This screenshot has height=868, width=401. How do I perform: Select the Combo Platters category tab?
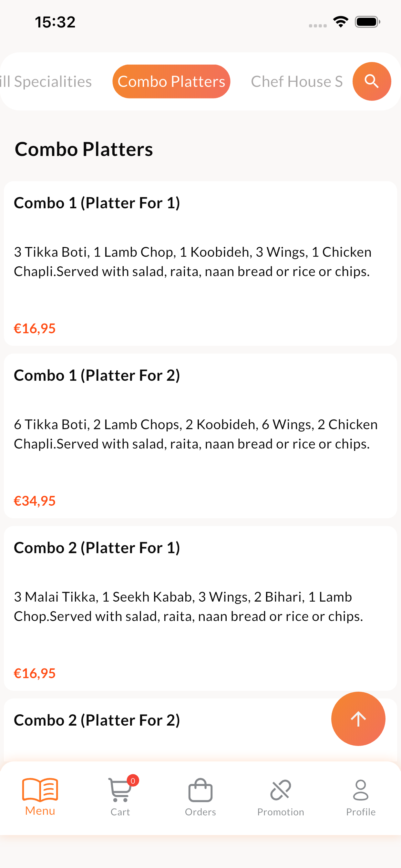pyautogui.click(x=171, y=81)
